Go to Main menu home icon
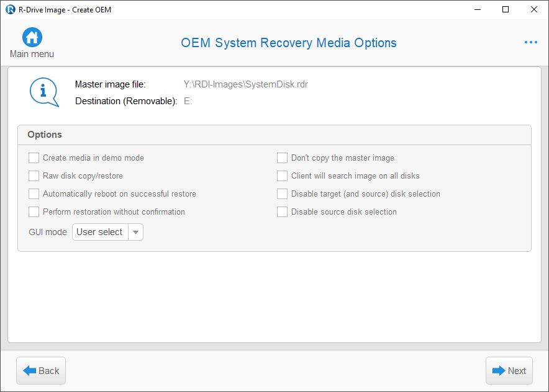549x392 pixels. [x=32, y=37]
